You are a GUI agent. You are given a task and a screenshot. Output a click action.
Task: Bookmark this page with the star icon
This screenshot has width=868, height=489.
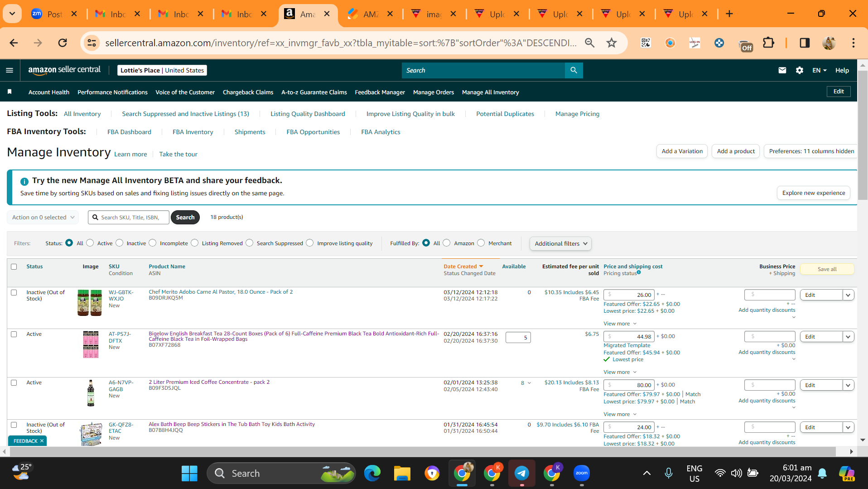[x=612, y=43]
